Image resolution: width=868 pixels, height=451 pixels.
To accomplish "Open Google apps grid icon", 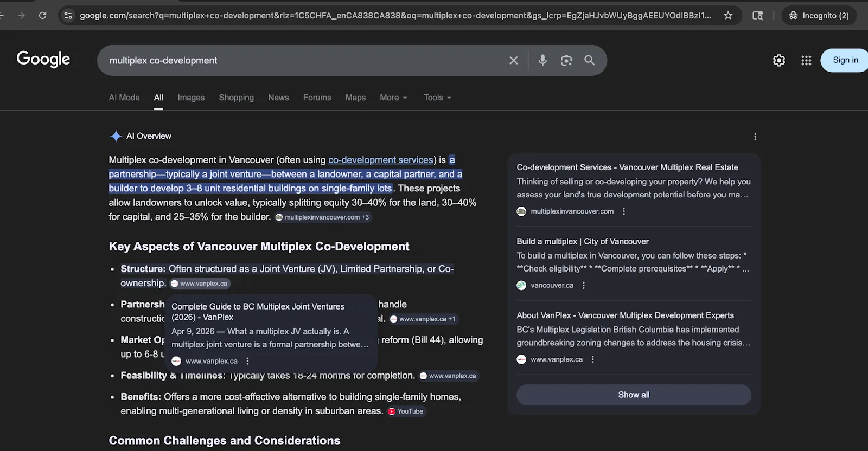I will pos(806,60).
